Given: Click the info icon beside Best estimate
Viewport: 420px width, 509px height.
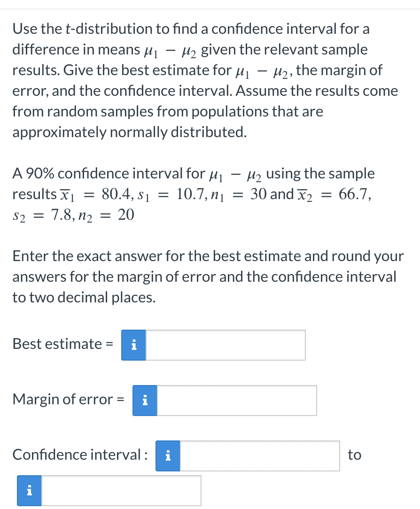Looking at the screenshot, I should pos(133,345).
